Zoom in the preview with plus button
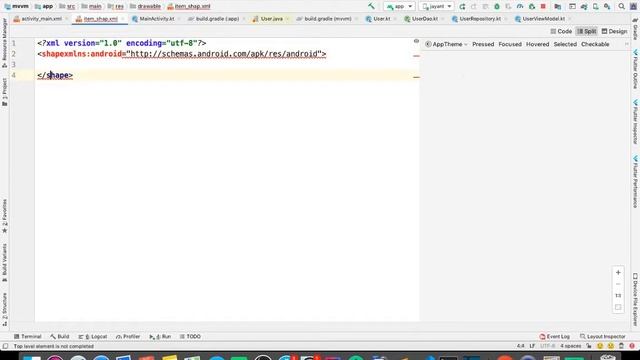 pos(618,272)
